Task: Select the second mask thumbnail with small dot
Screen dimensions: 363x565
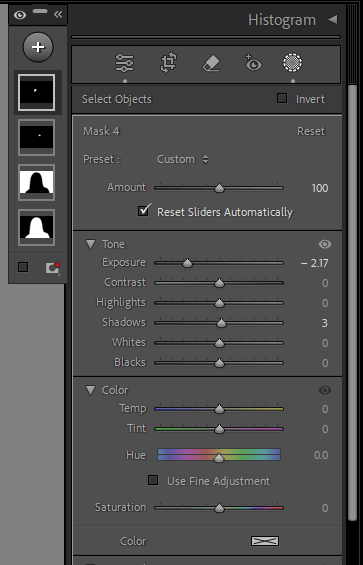Action: tap(36, 137)
